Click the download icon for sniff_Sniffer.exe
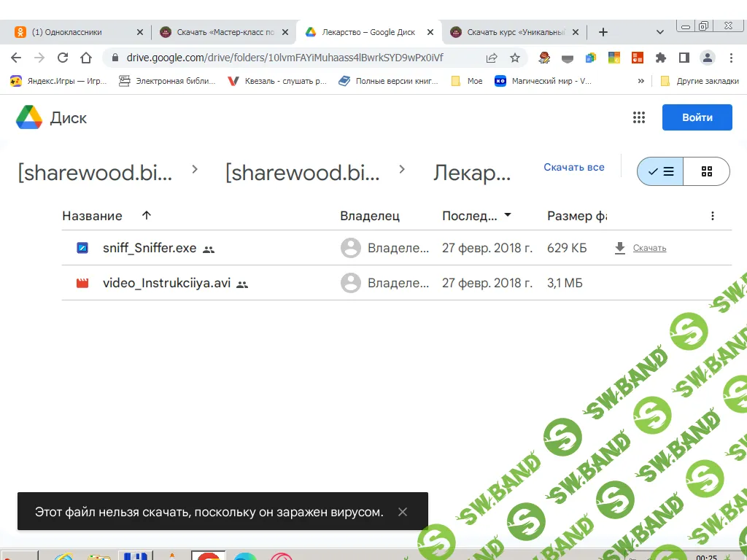This screenshot has height=560, width=747. click(x=620, y=248)
